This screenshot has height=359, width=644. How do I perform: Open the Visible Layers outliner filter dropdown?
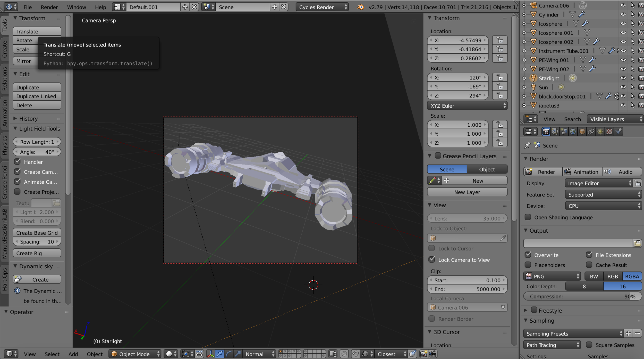(x=615, y=119)
